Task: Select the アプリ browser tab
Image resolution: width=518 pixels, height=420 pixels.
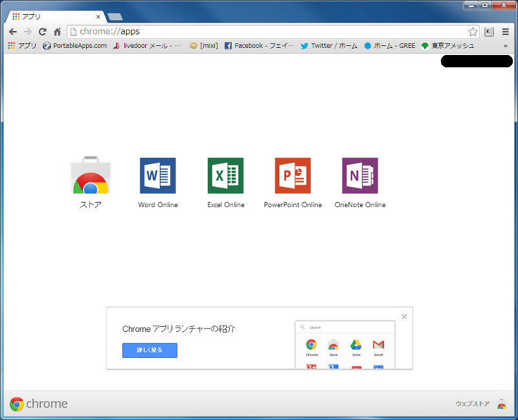Action: pos(56,17)
